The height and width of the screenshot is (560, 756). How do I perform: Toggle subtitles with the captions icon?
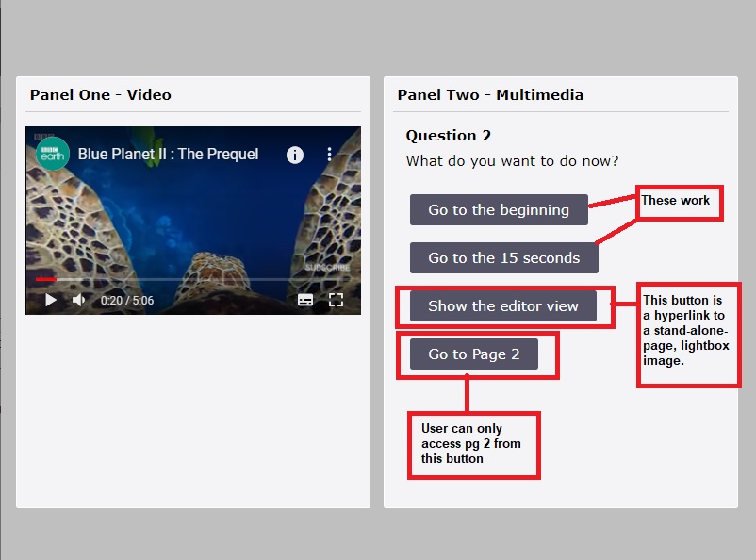pyautogui.click(x=305, y=300)
